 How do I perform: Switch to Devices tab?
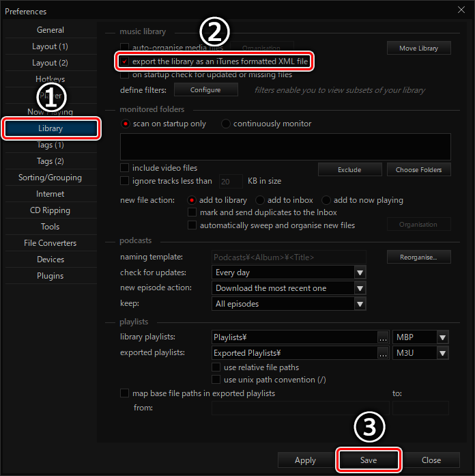click(x=51, y=260)
